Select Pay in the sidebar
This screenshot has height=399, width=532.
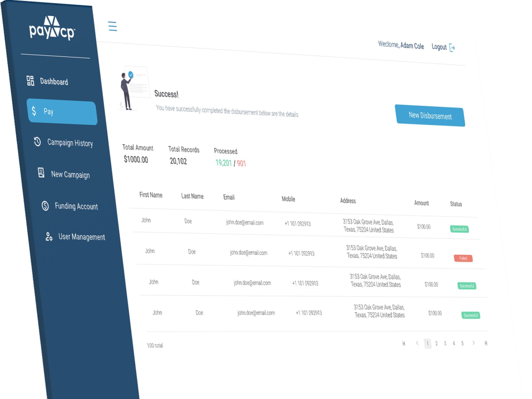coord(62,112)
